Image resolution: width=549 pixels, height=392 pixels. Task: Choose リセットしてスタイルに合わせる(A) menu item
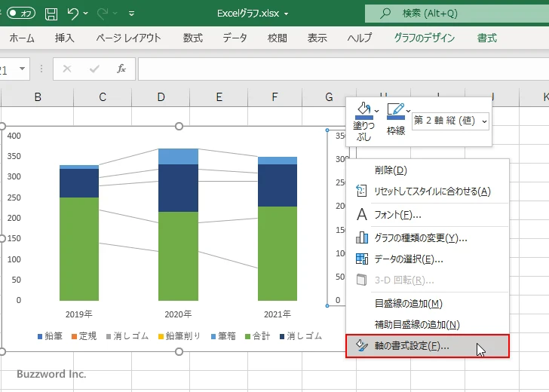[x=427, y=191]
